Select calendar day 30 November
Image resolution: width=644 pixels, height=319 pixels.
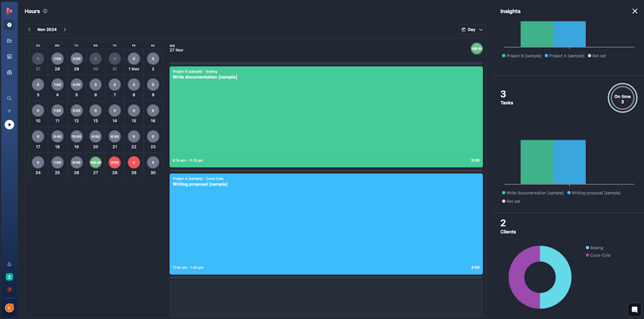[153, 166]
